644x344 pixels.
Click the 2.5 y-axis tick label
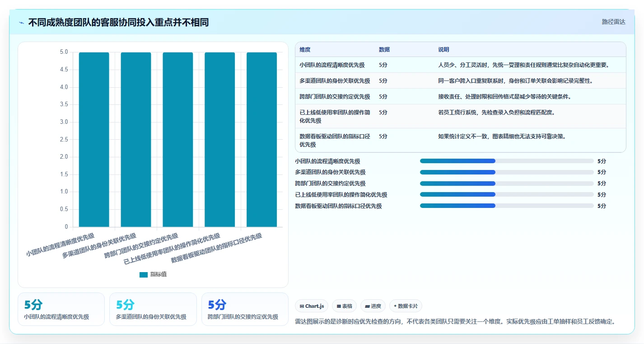tap(64, 140)
